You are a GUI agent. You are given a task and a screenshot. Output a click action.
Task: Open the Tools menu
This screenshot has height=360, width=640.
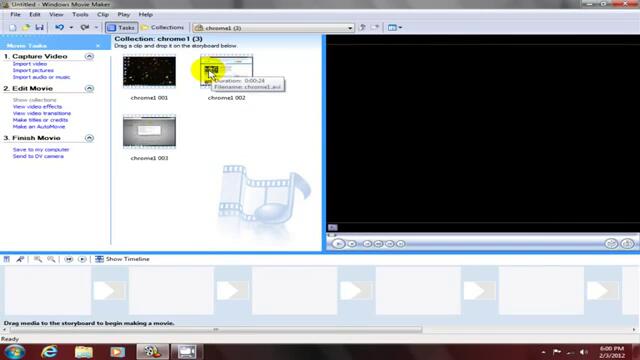[x=80, y=14]
